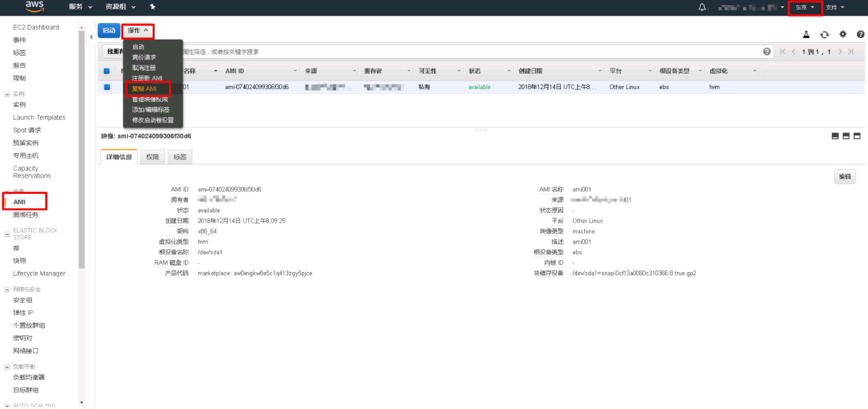Open the 东京 region dropdown
This screenshot has width=868, height=409.
pos(805,7)
